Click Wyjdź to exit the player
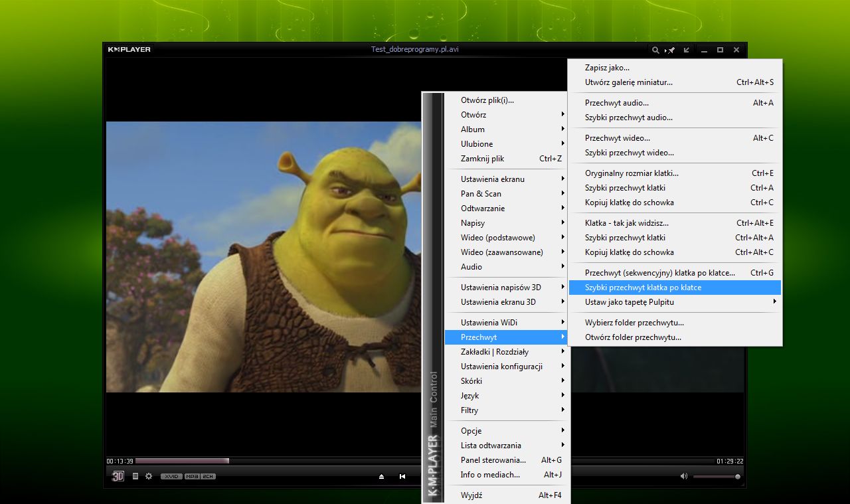This screenshot has height=504, width=850. (471, 495)
